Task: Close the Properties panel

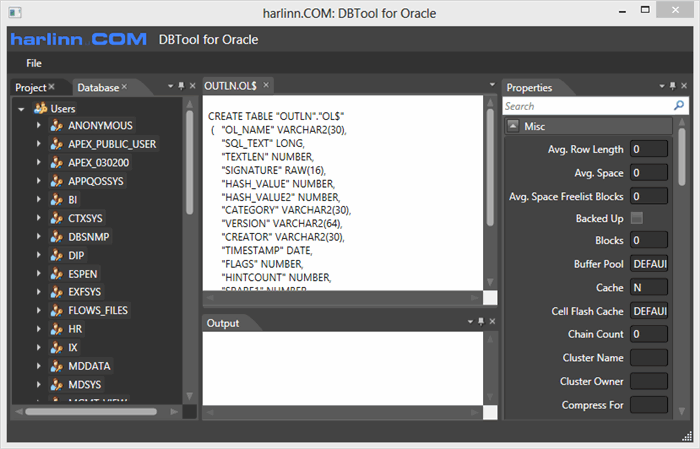Action: pos(684,86)
